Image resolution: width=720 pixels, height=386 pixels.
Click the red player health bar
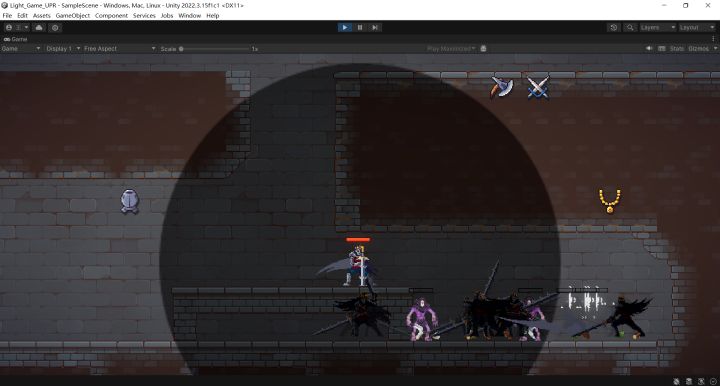click(358, 240)
